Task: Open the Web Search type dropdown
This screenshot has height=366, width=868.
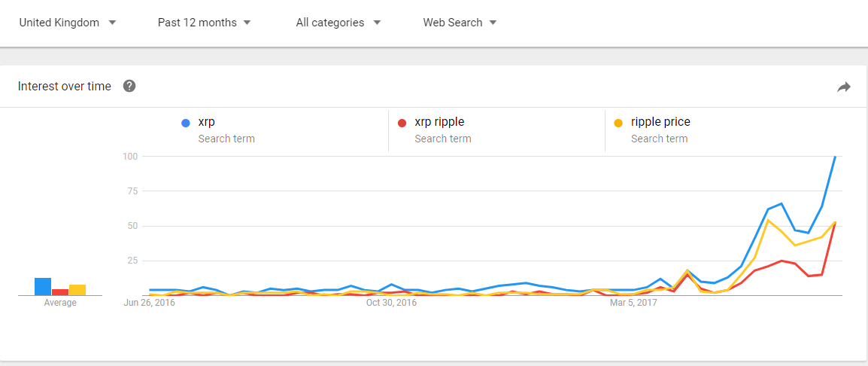Action: tap(460, 23)
